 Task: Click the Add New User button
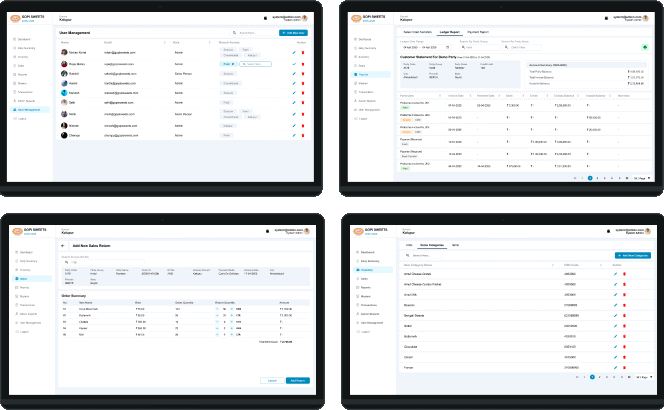[x=294, y=33]
